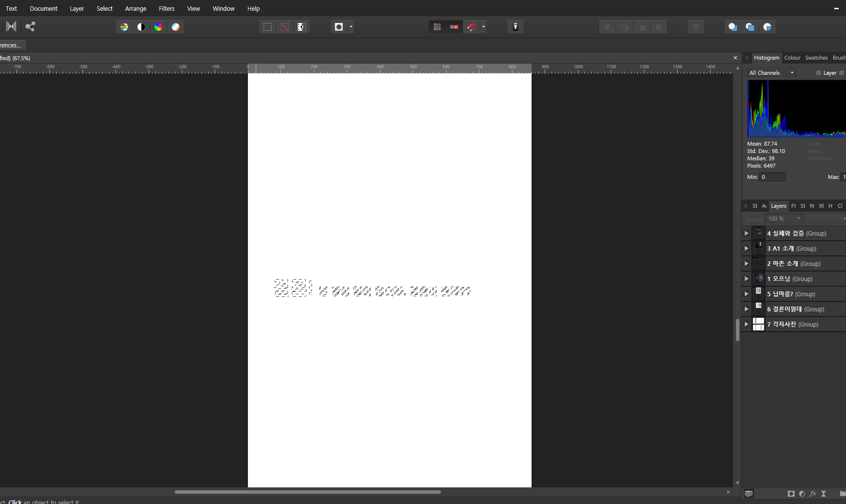The image size is (846, 504).
Task: Click the Auto Levels icon in toolbar
Action: pyautogui.click(x=124, y=27)
